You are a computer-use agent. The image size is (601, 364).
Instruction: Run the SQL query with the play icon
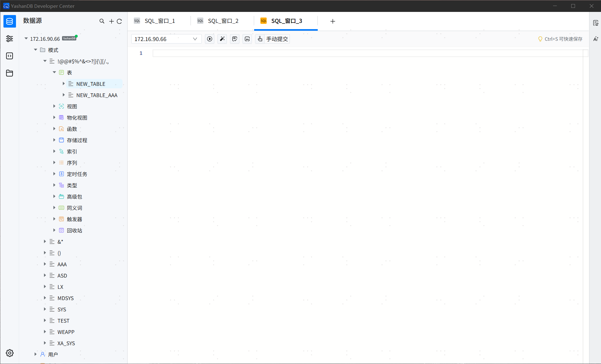pos(209,39)
